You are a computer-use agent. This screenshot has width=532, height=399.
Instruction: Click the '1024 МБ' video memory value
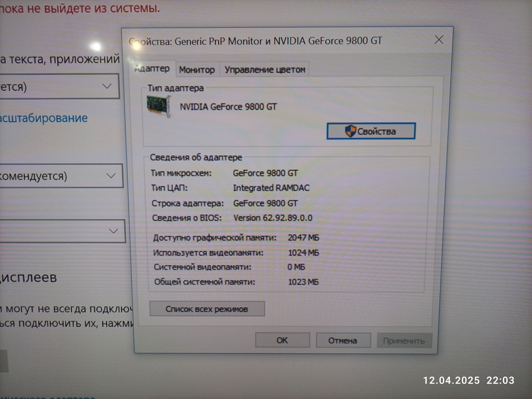tap(304, 252)
